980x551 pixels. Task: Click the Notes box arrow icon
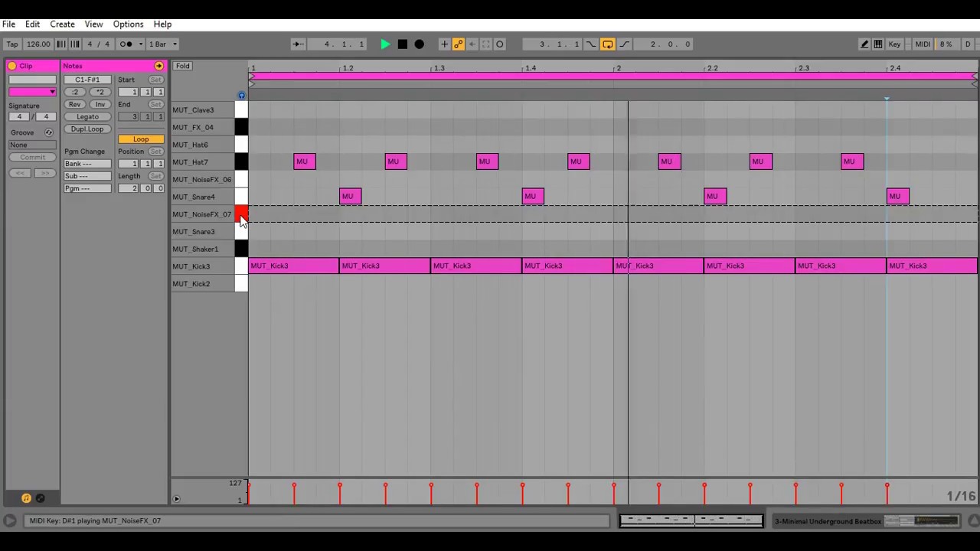(x=158, y=66)
